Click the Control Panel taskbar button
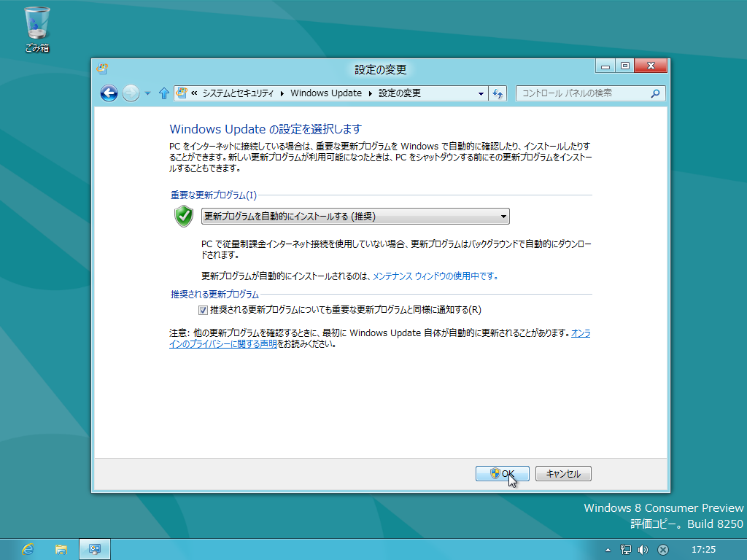The width and height of the screenshot is (747, 560). coord(95,550)
